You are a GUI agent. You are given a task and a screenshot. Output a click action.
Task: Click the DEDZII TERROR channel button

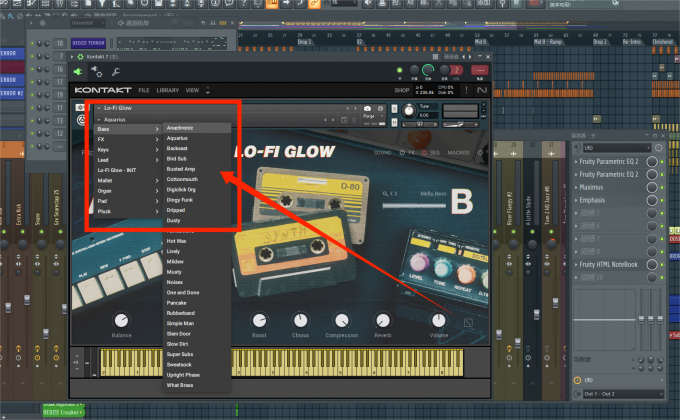coord(88,43)
